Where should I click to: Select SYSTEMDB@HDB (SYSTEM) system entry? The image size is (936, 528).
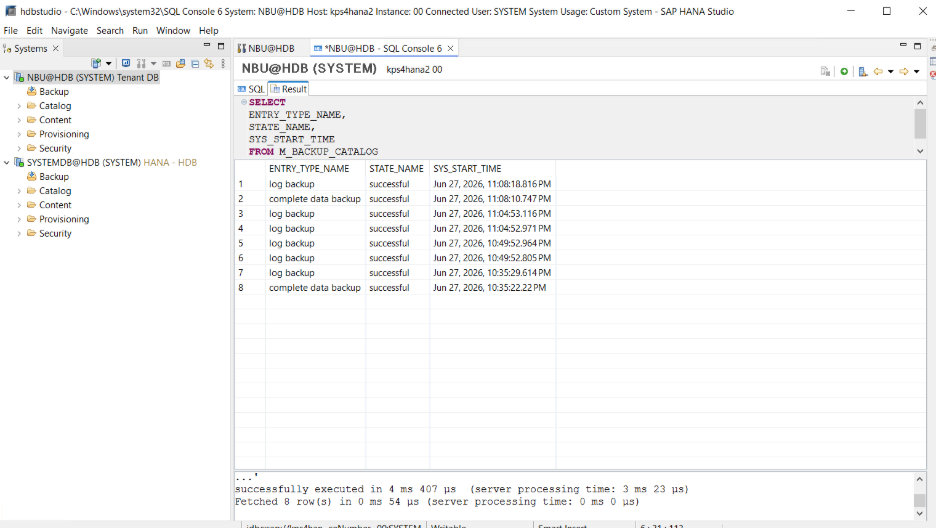(x=112, y=162)
